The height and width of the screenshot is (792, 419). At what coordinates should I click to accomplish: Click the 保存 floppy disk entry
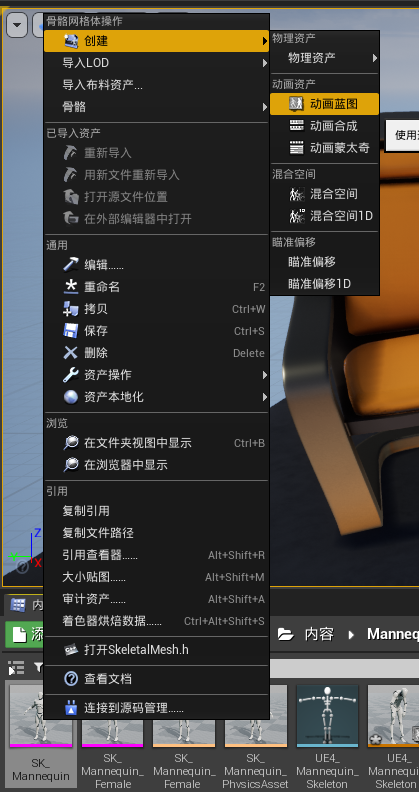(x=156, y=331)
